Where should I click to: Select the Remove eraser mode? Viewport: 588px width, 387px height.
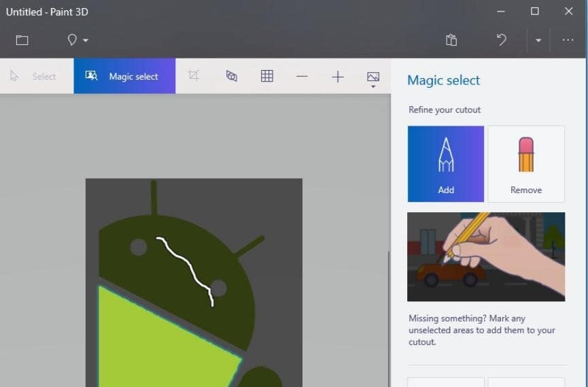526,164
